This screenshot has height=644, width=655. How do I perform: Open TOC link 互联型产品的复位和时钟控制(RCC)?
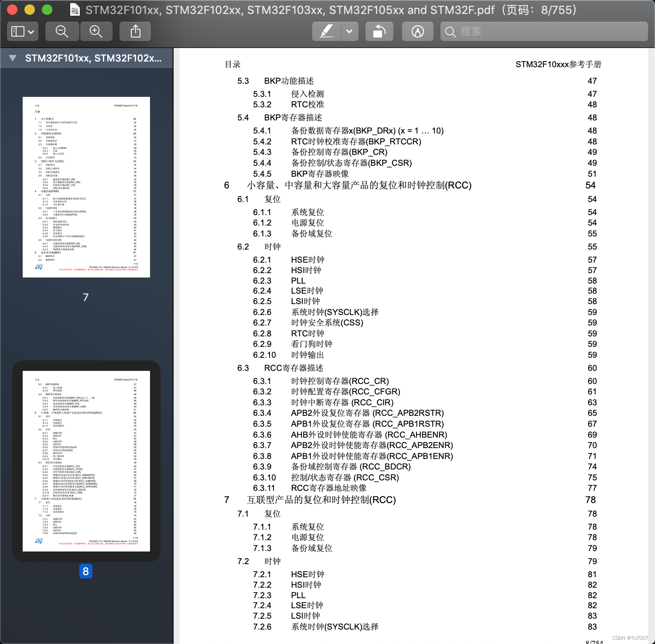click(321, 500)
